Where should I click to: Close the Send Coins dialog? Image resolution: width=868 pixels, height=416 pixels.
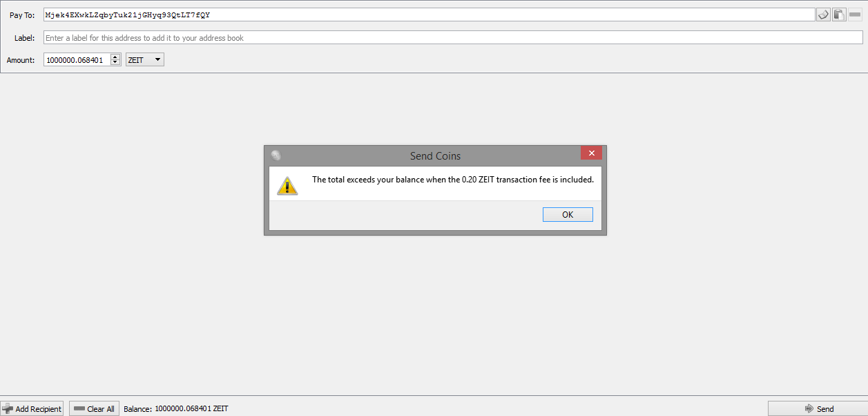coord(591,153)
